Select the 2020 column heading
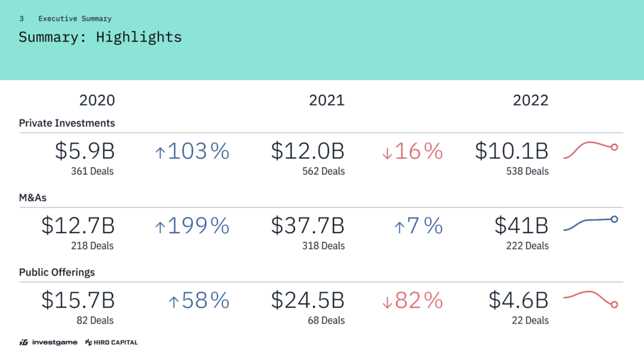The image size is (644, 362). point(97,101)
